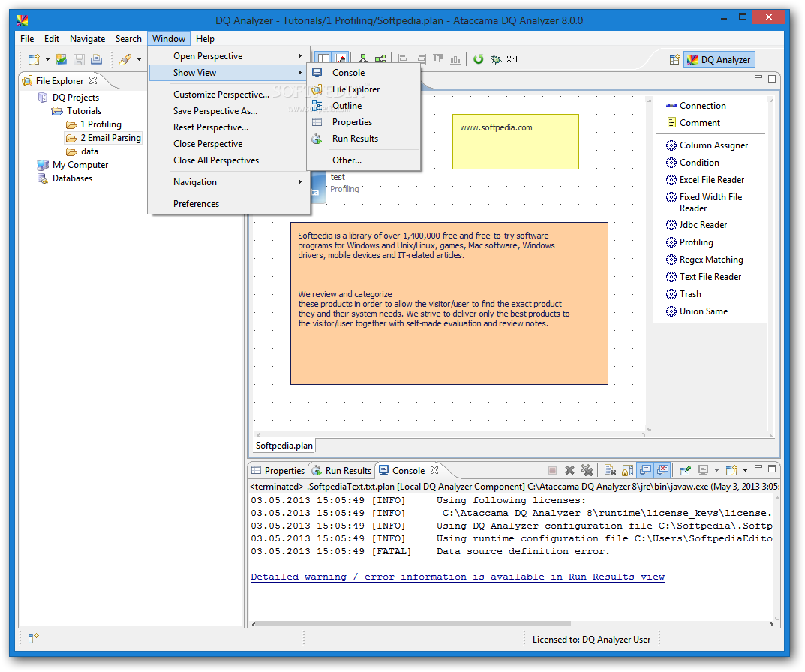The height and width of the screenshot is (672, 805).
Task: Click the align left toolbar icon
Action: [402, 59]
